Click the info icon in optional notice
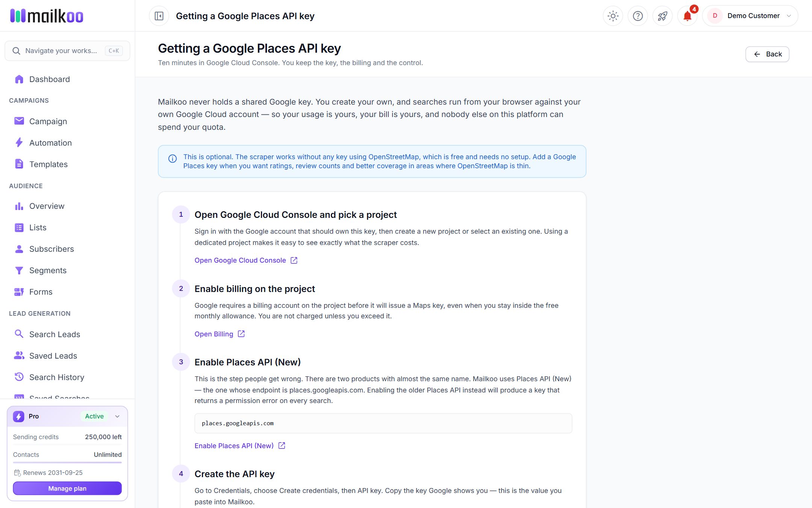The image size is (812, 508). click(173, 158)
